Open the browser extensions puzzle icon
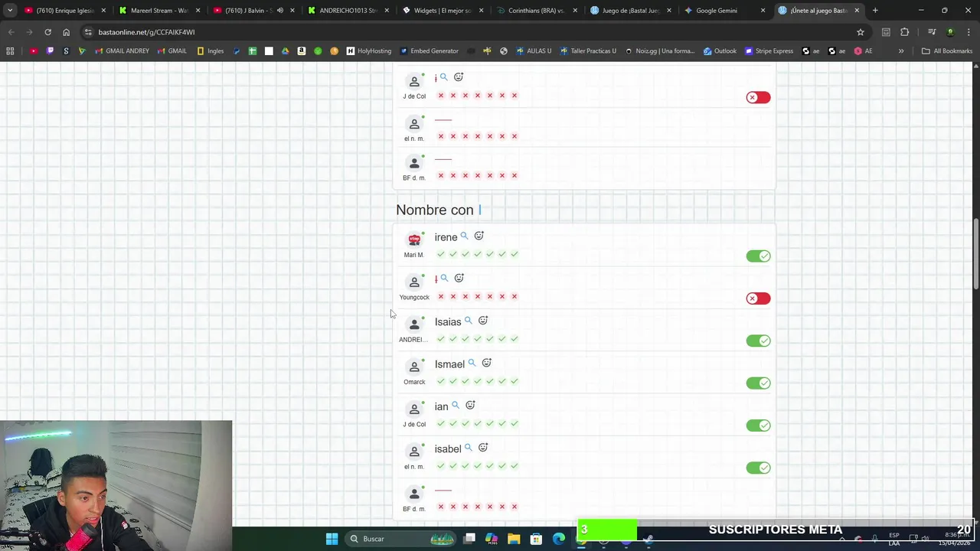This screenshot has width=980, height=551. (905, 32)
